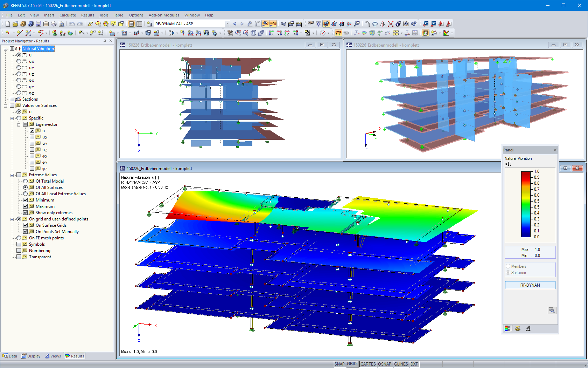Select Of All Surfaces extreme values option
Viewport: 588px width, 368px height.
[26, 187]
